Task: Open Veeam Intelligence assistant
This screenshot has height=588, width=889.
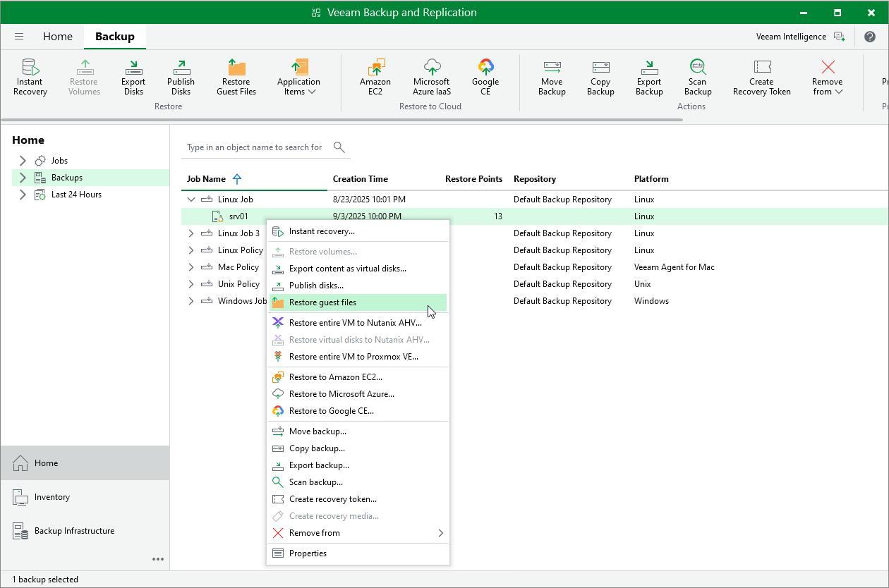Action: pyautogui.click(x=800, y=37)
